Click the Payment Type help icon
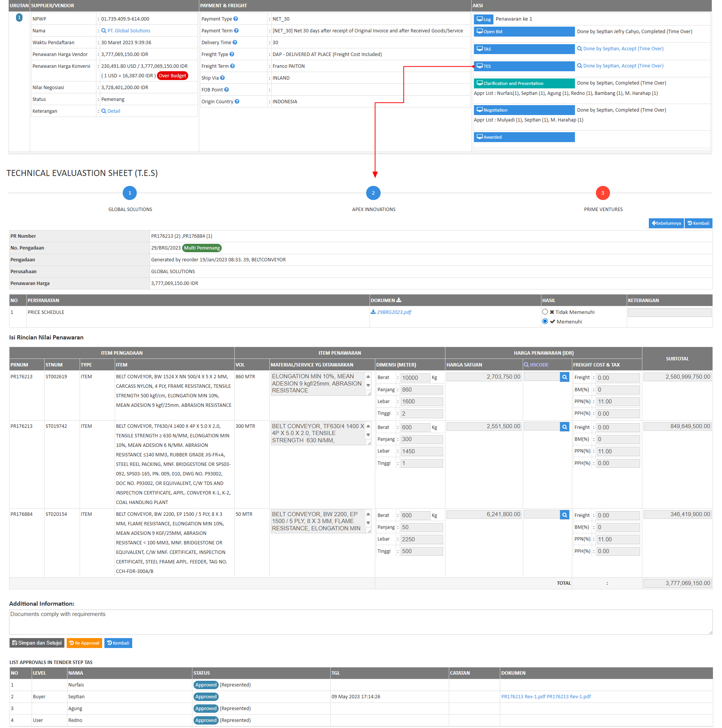 (236, 19)
